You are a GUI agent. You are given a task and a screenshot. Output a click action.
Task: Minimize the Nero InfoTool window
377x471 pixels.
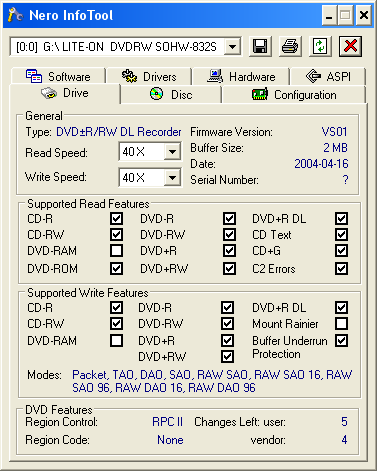pos(329,15)
